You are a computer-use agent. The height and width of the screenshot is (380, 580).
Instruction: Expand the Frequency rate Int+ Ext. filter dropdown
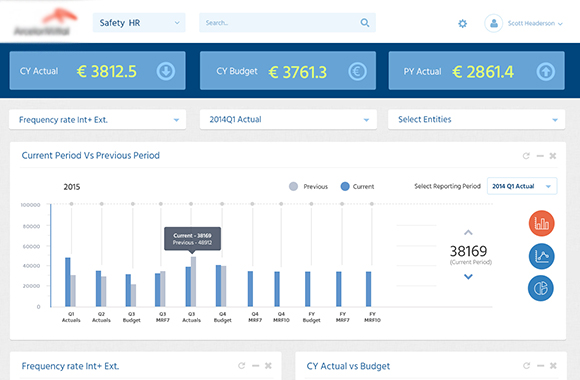pyautogui.click(x=98, y=120)
